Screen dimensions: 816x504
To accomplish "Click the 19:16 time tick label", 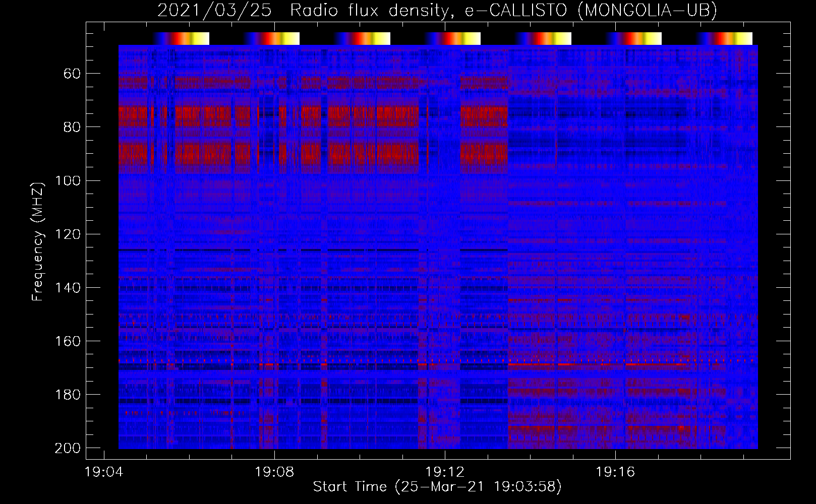I will click(x=616, y=472).
